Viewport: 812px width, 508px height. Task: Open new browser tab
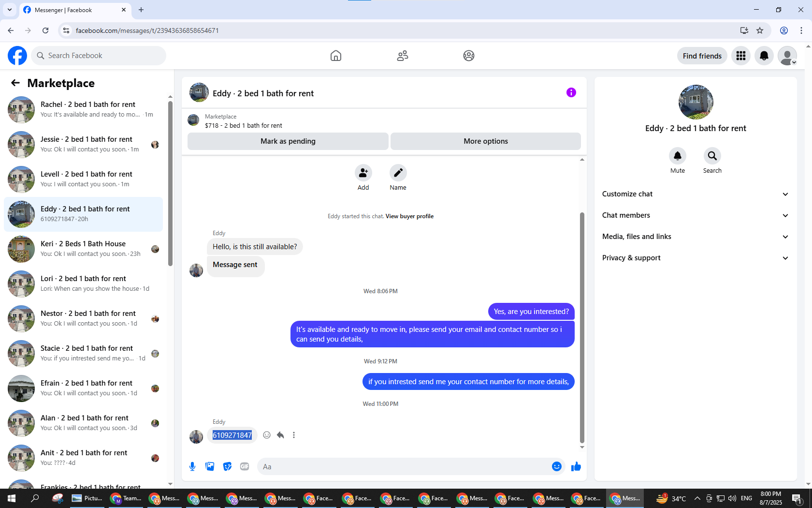point(141,10)
